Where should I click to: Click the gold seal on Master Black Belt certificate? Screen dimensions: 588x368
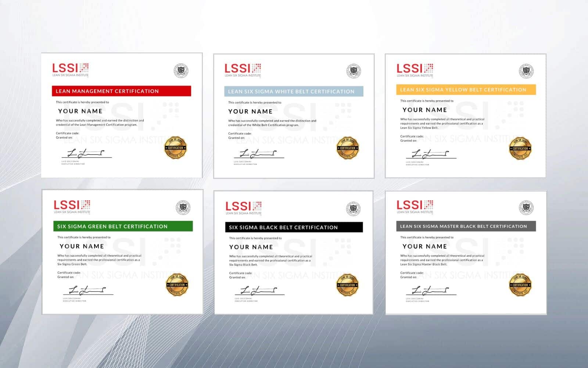point(520,284)
